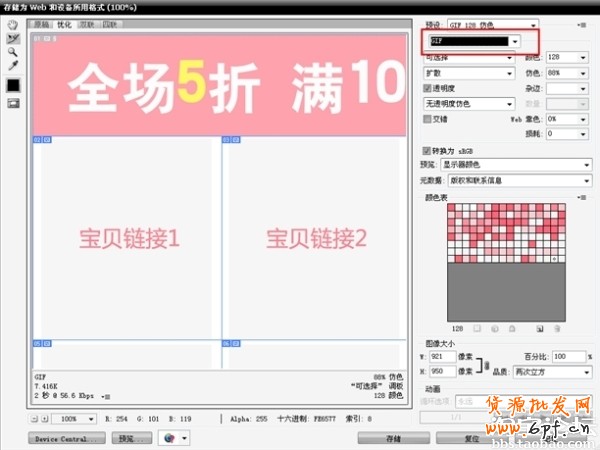
Task: Select the Hand tool
Action: pos(14,24)
